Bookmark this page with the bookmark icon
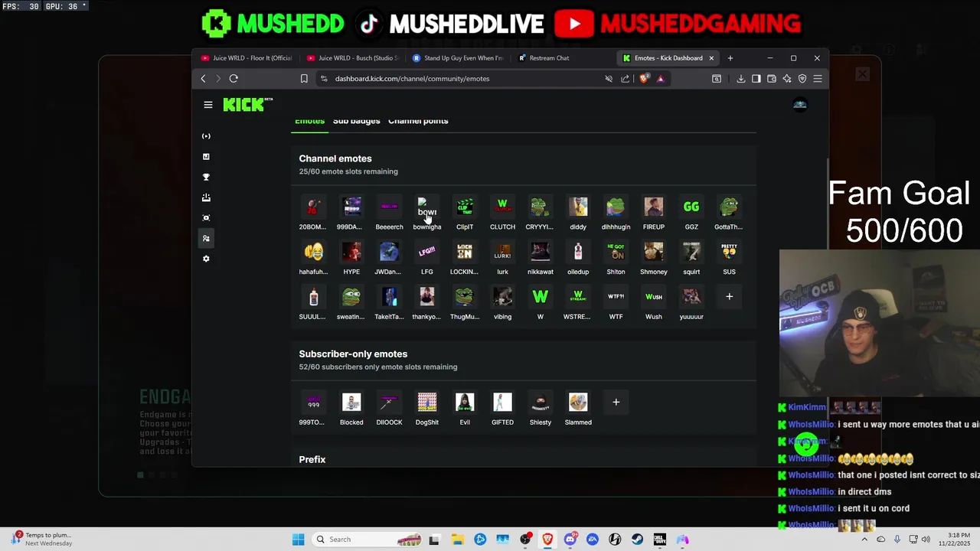This screenshot has width=980, height=551. click(x=304, y=78)
